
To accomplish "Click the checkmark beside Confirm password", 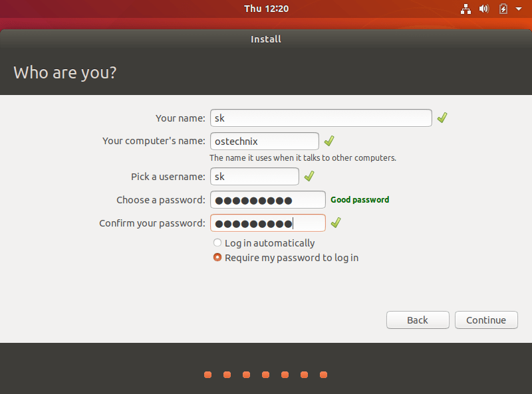I will click(x=336, y=223).
